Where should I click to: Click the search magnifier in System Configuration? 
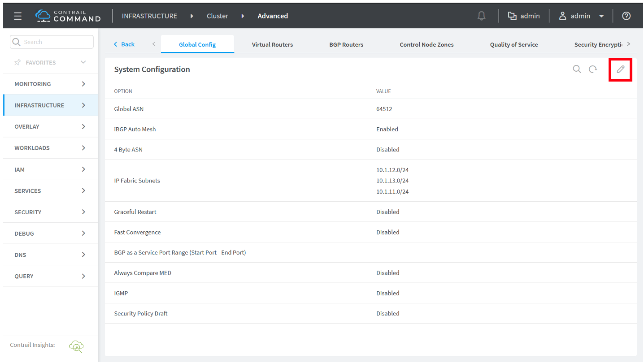[x=577, y=69]
